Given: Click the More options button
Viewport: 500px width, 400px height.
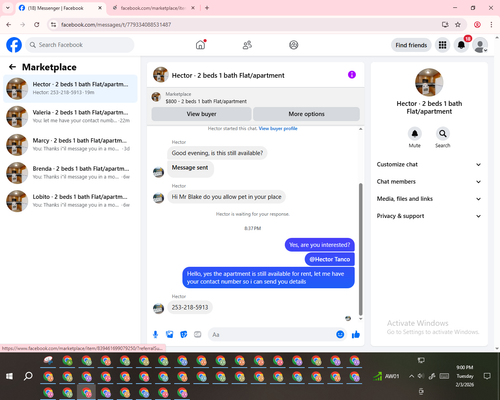Looking at the screenshot, I should (x=306, y=114).
